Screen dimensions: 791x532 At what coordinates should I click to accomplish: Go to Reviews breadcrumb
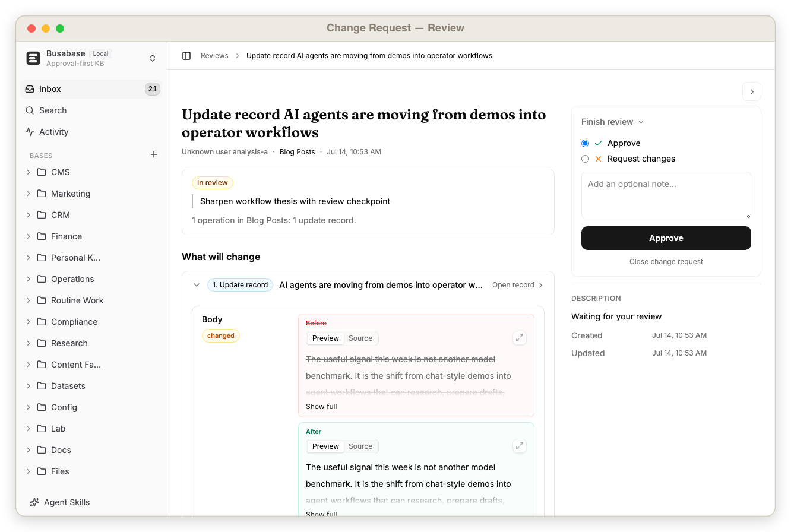pos(214,56)
